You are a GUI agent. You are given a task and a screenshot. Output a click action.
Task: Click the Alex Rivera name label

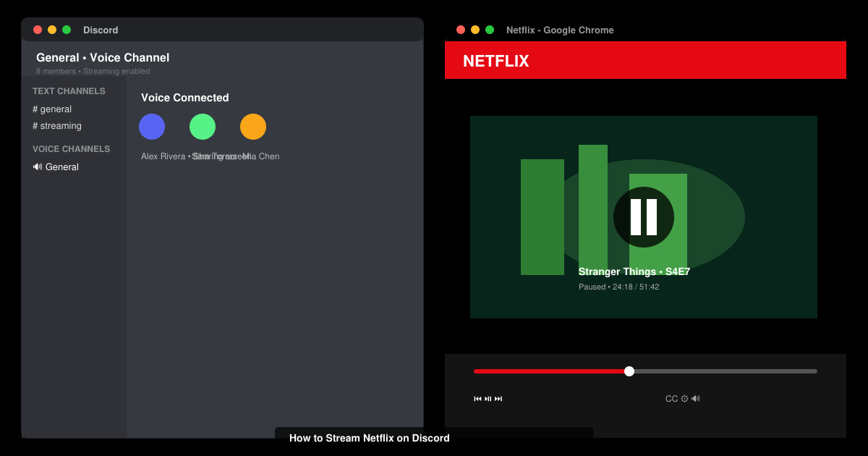163,156
